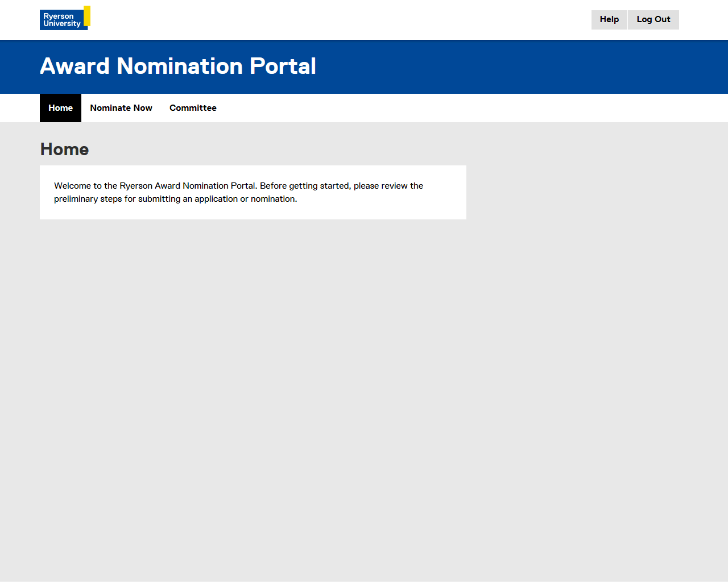Click the Ryerson University logo

point(64,18)
